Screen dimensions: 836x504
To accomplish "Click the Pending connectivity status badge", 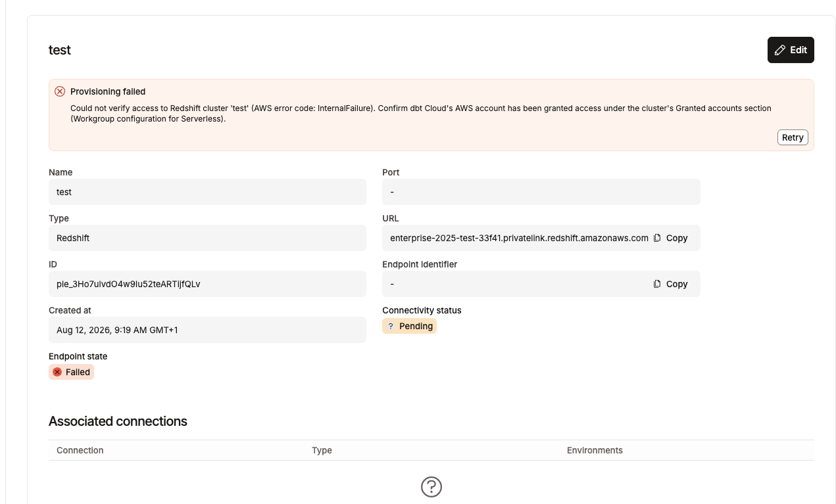I will (x=409, y=326).
